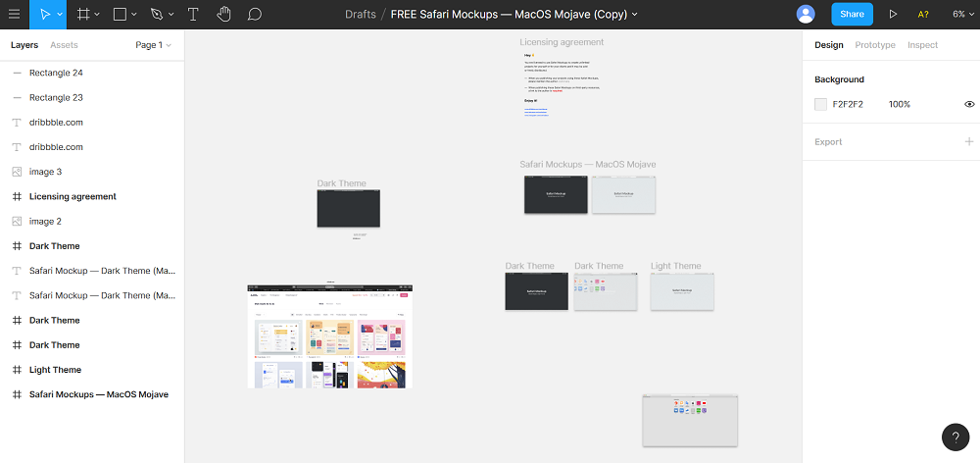
Task: Start presentation with the play icon
Action: [x=893, y=15]
